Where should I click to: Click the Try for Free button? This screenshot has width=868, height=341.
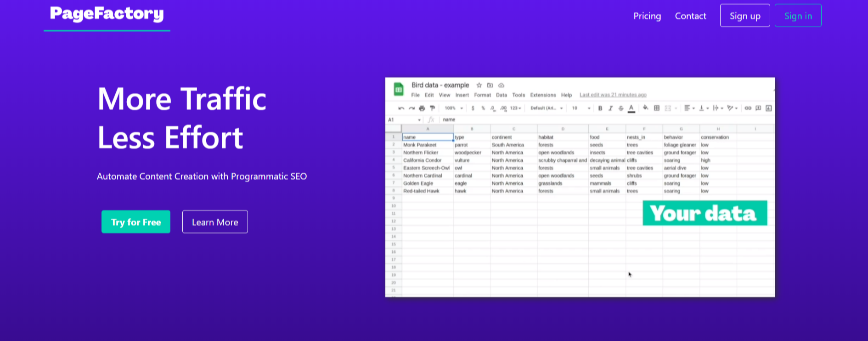(x=136, y=222)
